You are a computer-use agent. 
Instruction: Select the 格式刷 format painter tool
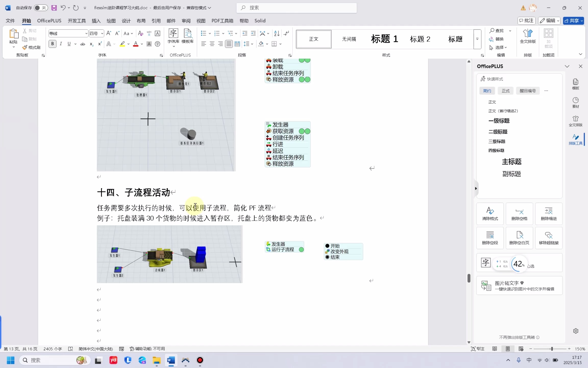coord(31,47)
